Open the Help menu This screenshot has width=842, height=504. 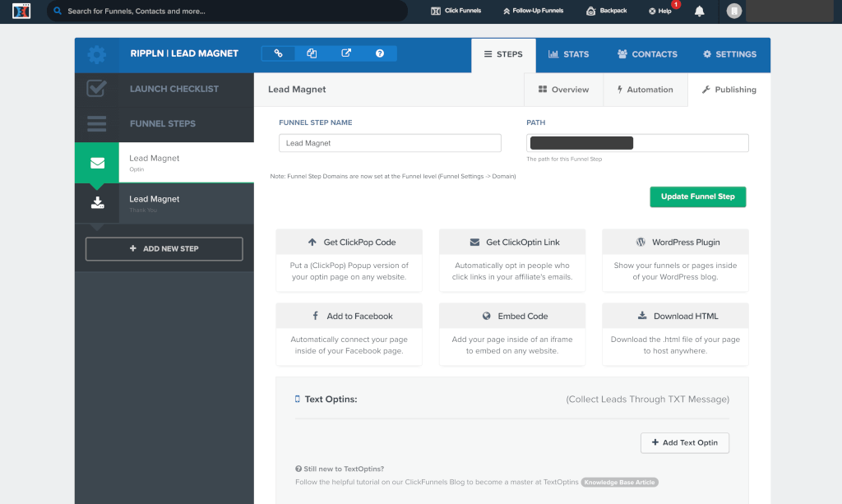point(660,11)
